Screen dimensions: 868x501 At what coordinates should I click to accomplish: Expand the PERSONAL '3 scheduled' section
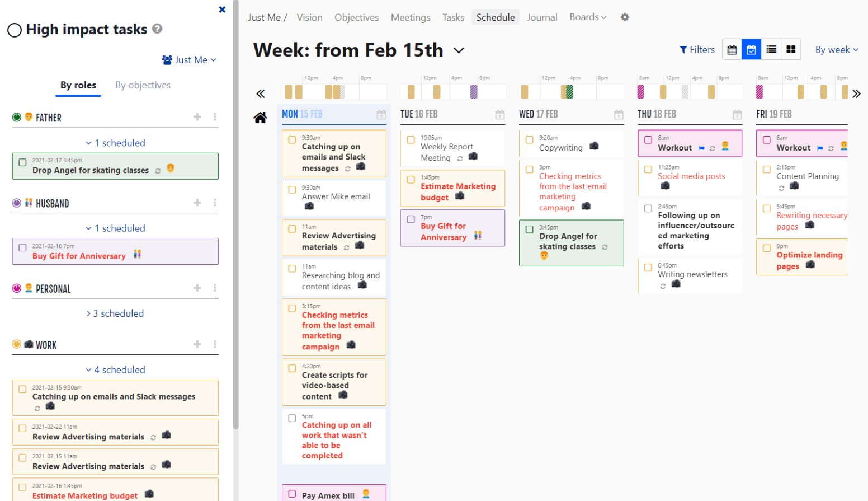[115, 313]
